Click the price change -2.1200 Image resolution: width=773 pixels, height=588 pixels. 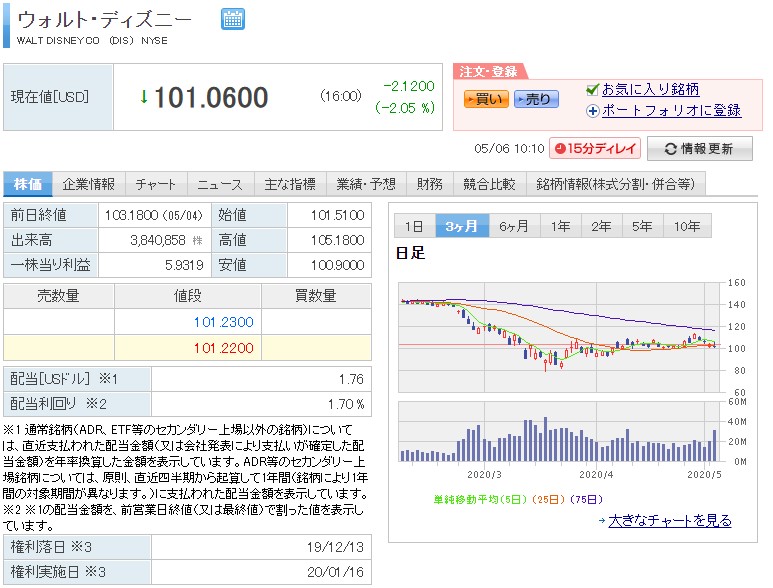409,86
